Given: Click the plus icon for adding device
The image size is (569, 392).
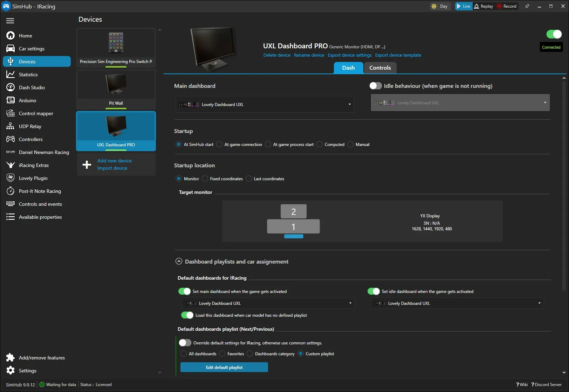Looking at the screenshot, I should [87, 164].
